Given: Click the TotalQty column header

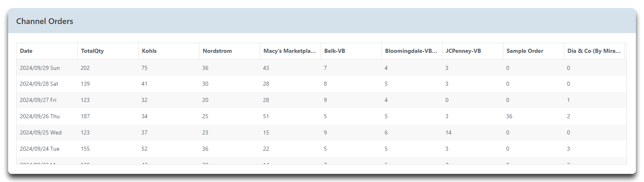Looking at the screenshot, I should point(108,51).
